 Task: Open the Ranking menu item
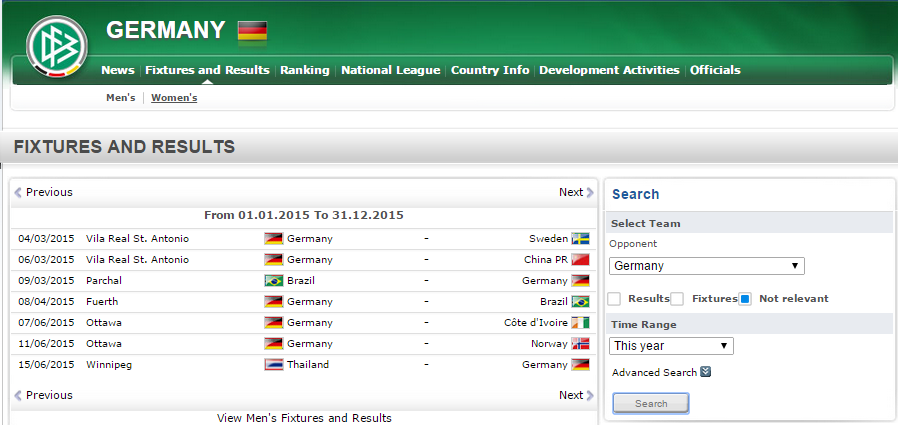(x=305, y=70)
